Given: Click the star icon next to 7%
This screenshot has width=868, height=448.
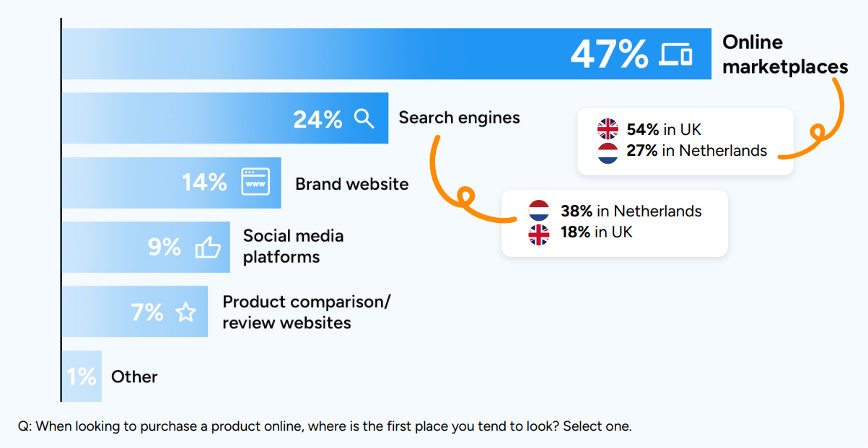Looking at the screenshot, I should (x=186, y=312).
